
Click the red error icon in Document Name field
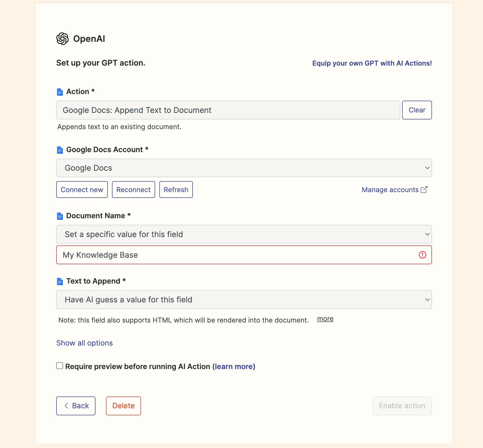pos(422,255)
